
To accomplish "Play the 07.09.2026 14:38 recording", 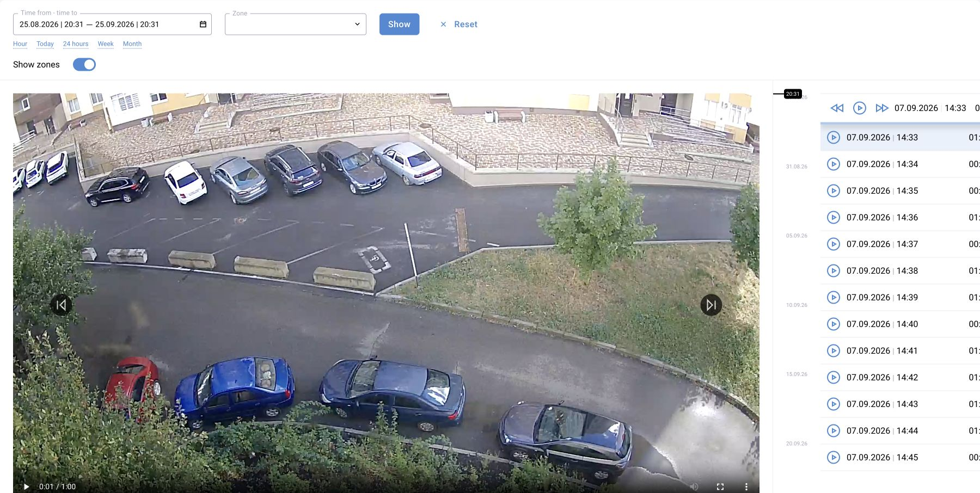I will point(834,271).
